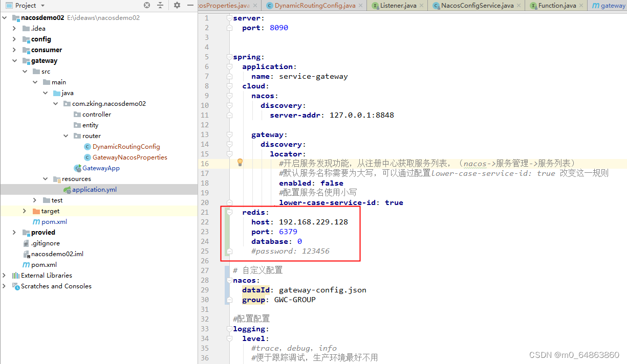Expand the .idea folder
The width and height of the screenshot is (627, 364).
click(x=14, y=29)
